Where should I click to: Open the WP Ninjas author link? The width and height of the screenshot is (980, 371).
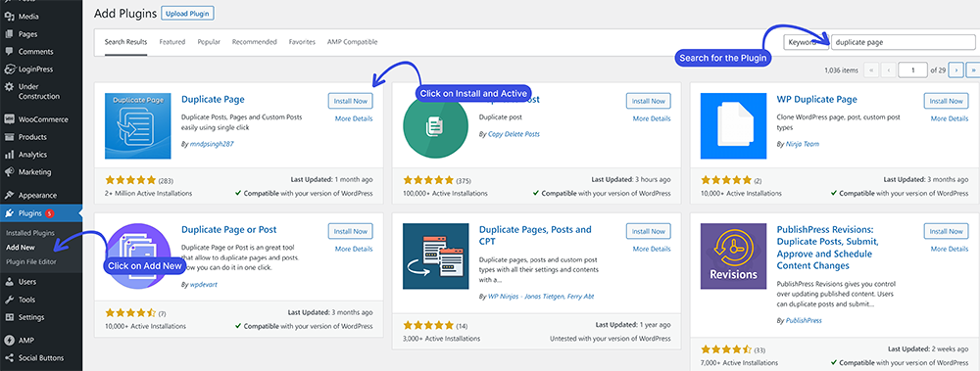[x=541, y=297]
